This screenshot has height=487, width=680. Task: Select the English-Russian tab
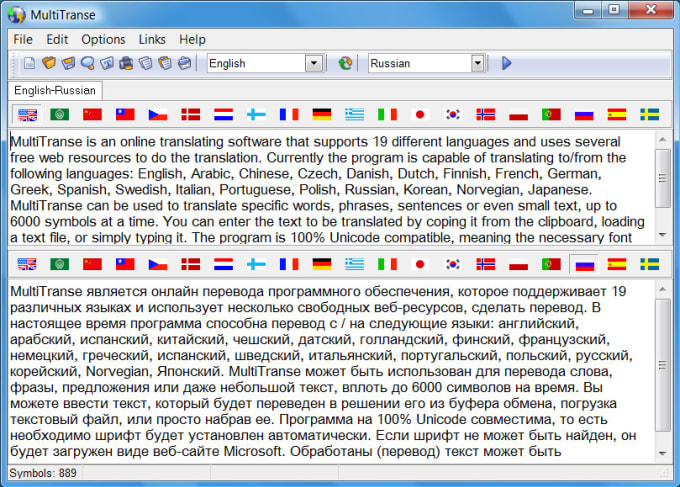coord(55,90)
